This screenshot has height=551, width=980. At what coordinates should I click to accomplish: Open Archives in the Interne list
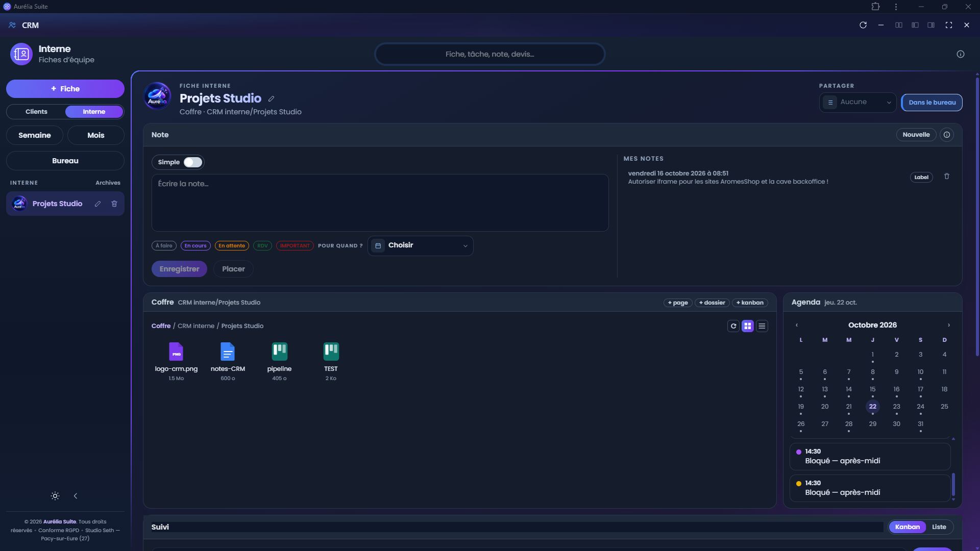point(108,183)
